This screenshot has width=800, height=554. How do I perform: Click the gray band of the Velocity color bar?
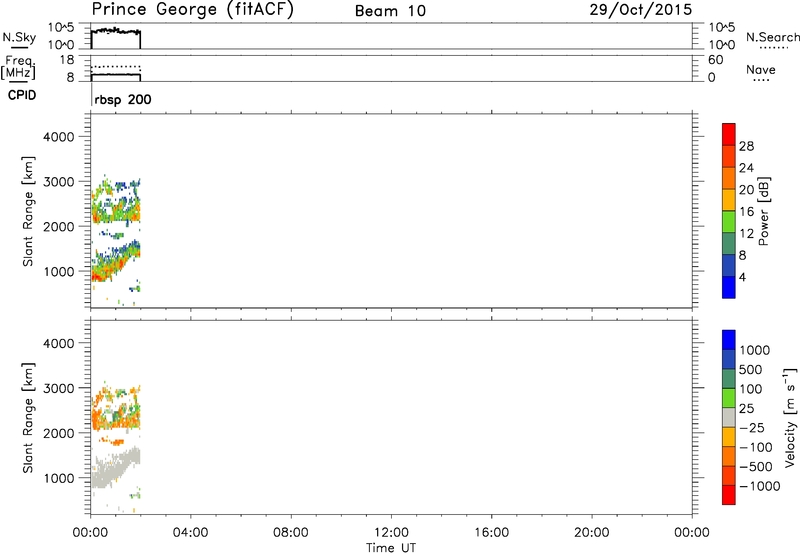[729, 418]
